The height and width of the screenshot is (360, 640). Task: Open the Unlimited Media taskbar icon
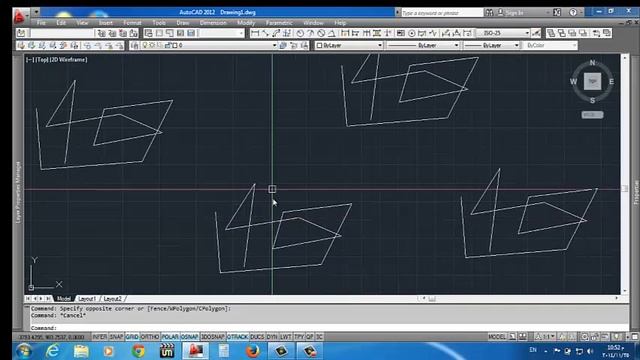point(167,351)
